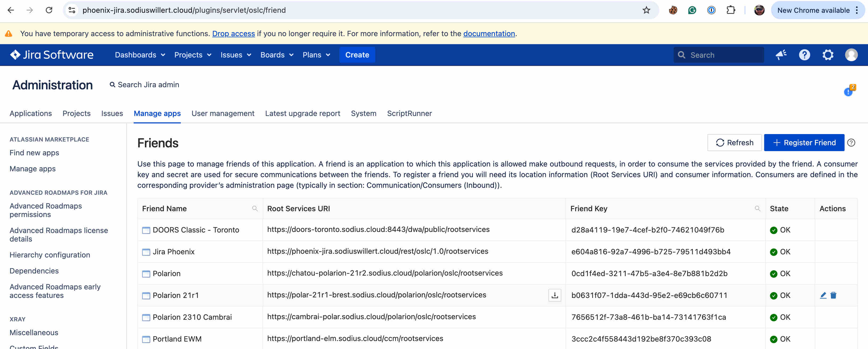Screen dimensions: 868x349
Task: Click the Jira Software logo
Action: coord(52,55)
